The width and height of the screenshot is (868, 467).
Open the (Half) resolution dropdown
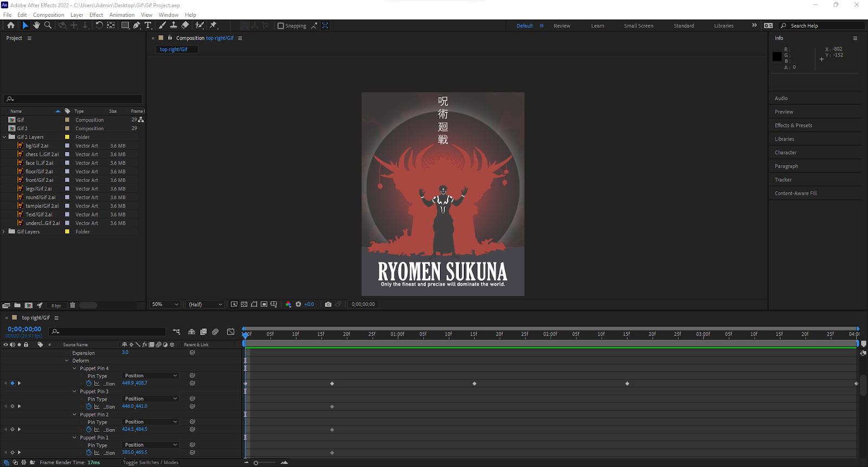click(x=204, y=304)
